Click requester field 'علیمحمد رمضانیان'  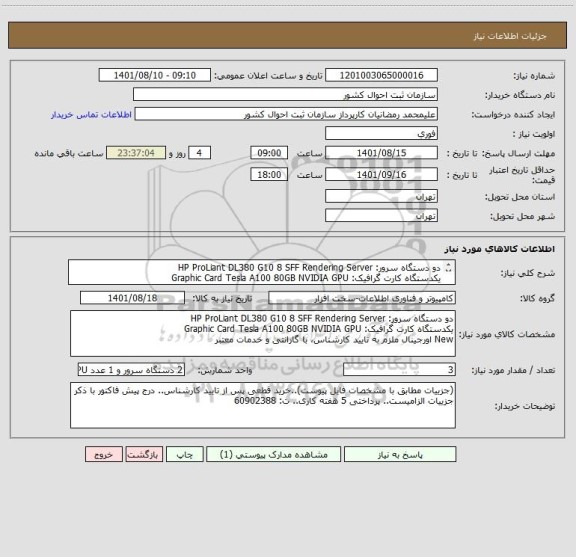click(x=286, y=114)
